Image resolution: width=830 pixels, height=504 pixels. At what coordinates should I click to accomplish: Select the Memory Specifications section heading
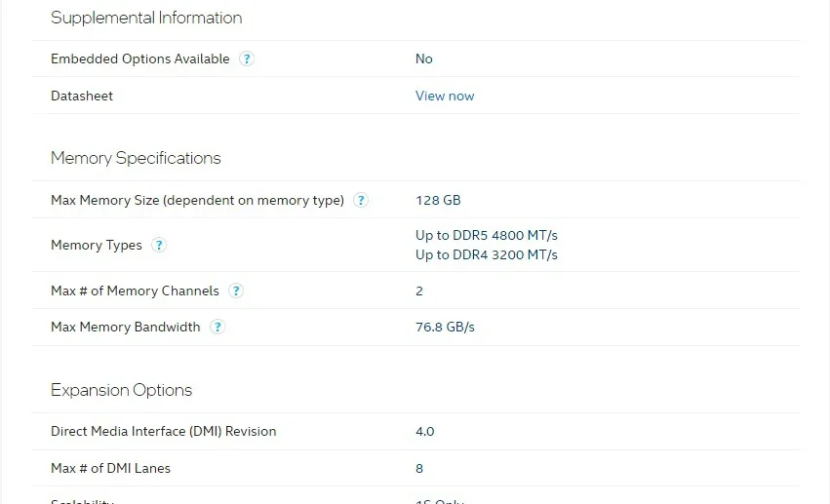pos(136,158)
